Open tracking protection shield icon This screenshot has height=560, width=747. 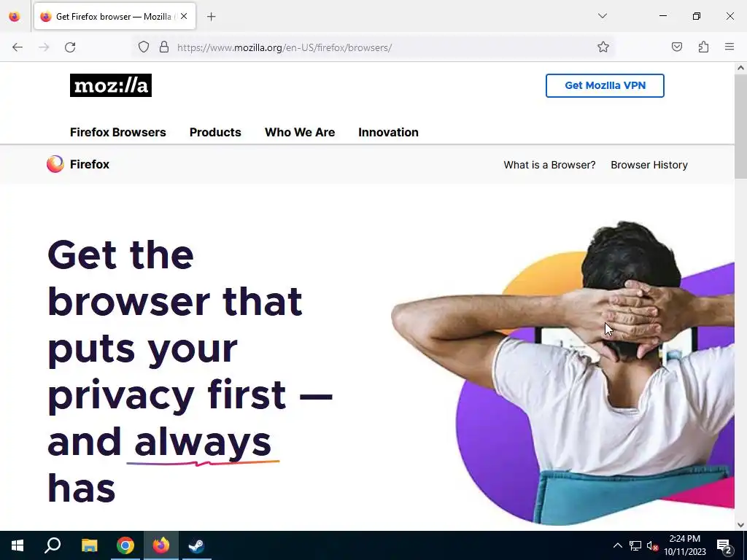(x=144, y=47)
